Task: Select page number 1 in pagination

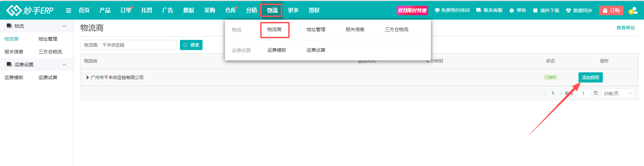Action: pyautogui.click(x=553, y=93)
